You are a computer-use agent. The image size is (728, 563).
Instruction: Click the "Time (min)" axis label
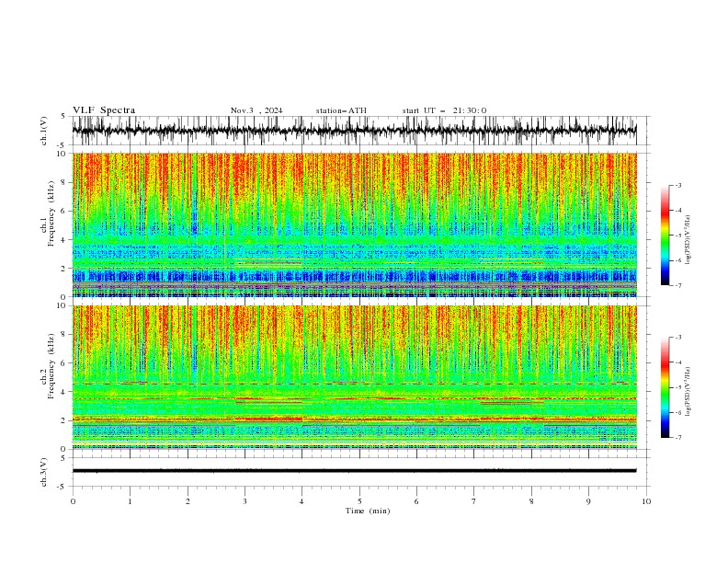368,511
